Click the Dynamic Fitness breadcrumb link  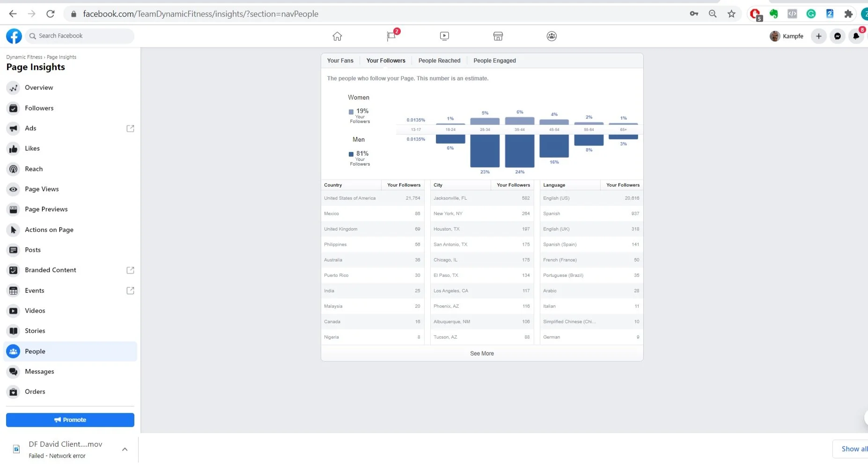24,57
